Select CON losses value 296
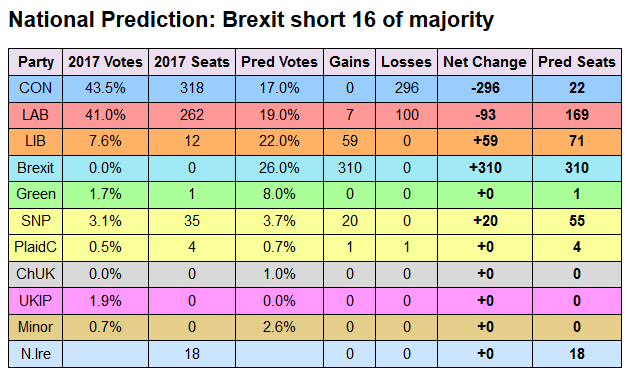Screen dimensions: 635x376 (407, 88)
